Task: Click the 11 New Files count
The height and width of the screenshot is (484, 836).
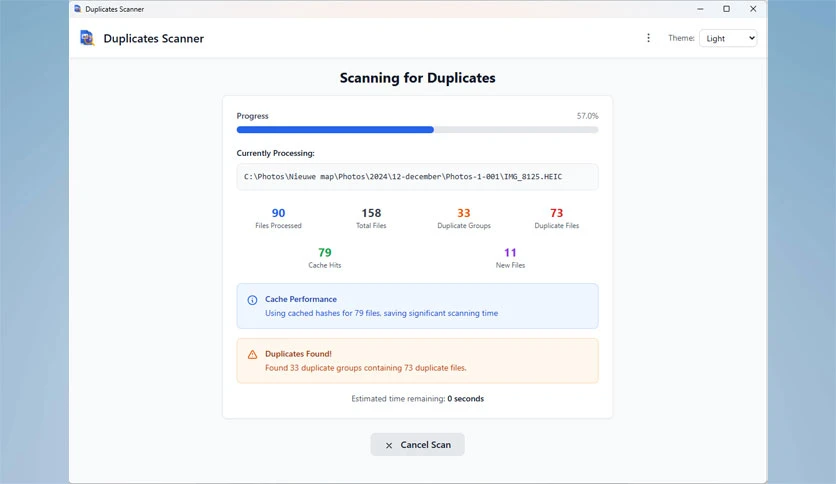Action: (x=510, y=253)
